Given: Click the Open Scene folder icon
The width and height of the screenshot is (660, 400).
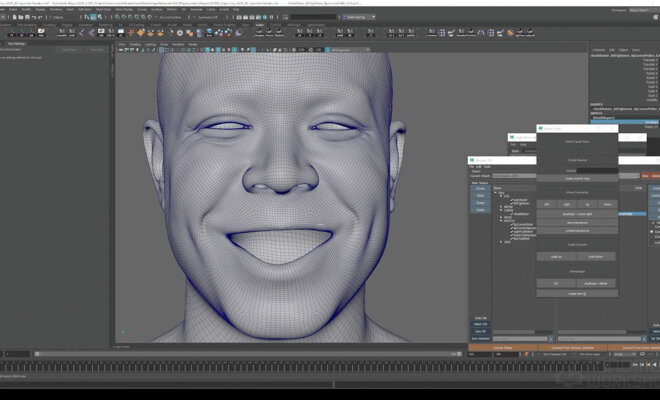Looking at the screenshot, I should tap(21, 17).
